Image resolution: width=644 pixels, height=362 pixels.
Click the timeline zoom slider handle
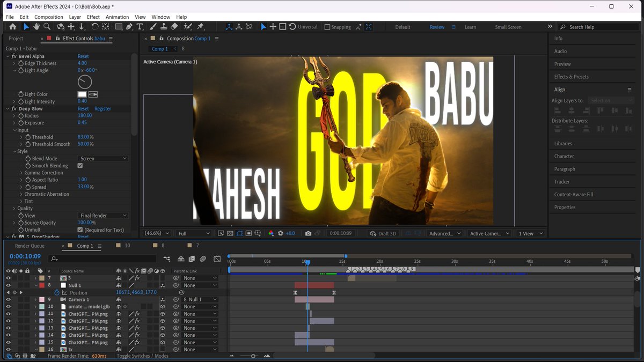pos(253,356)
